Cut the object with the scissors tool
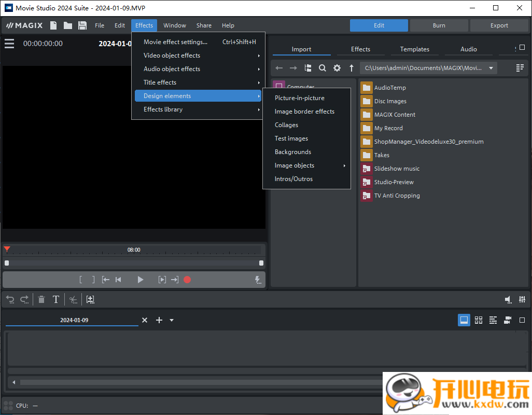 coord(73,299)
